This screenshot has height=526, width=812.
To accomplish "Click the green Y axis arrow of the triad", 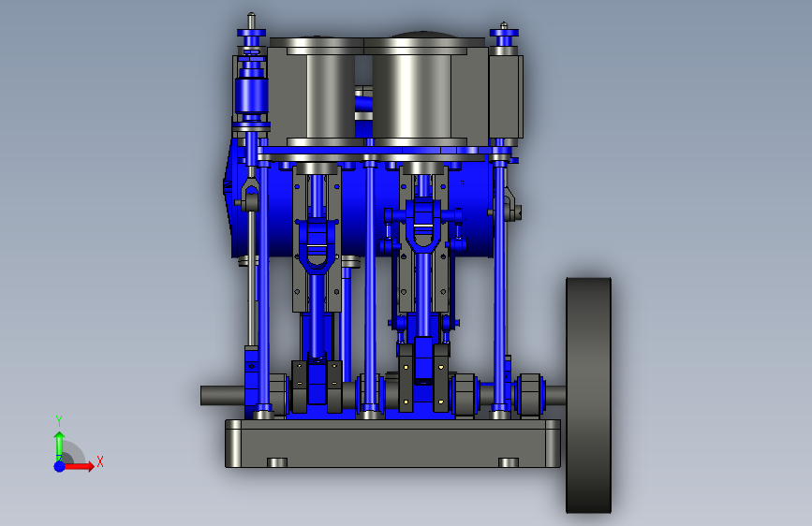I will [59, 446].
